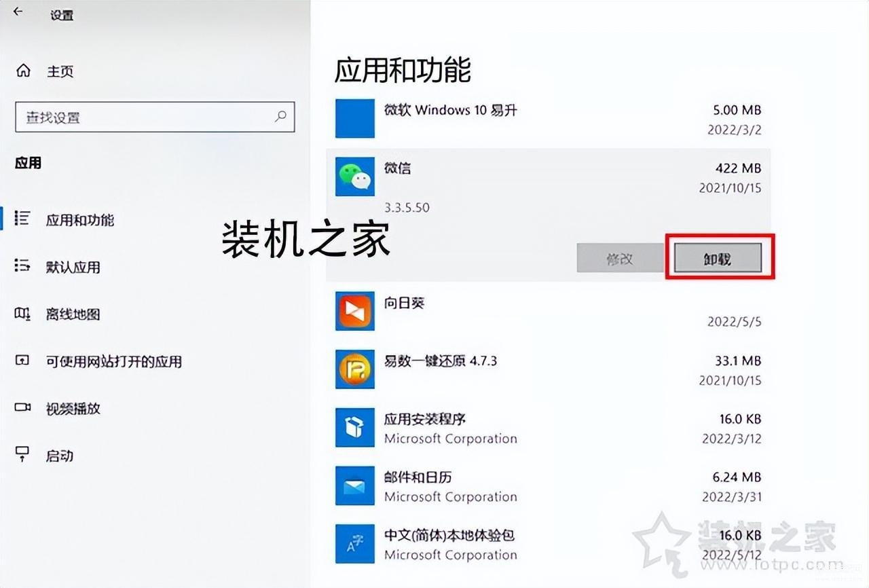
Task: Open 启动 settings page
Action: [60, 456]
